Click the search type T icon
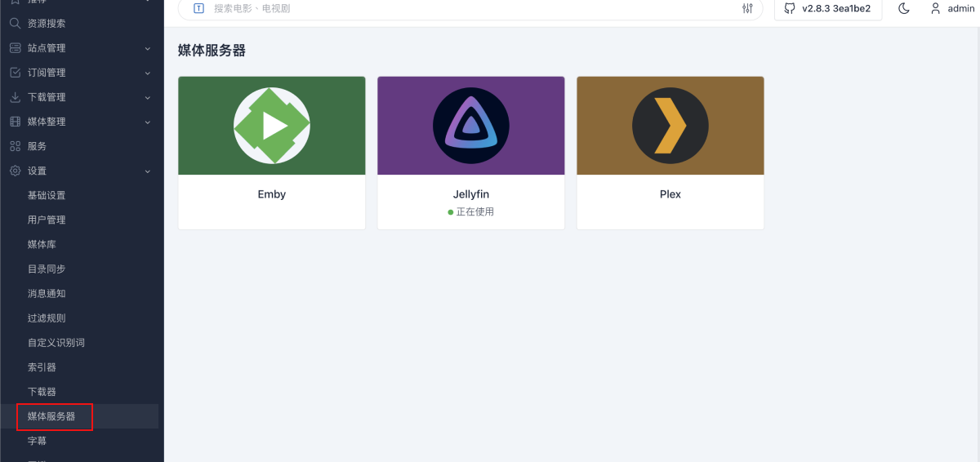 coord(198,8)
